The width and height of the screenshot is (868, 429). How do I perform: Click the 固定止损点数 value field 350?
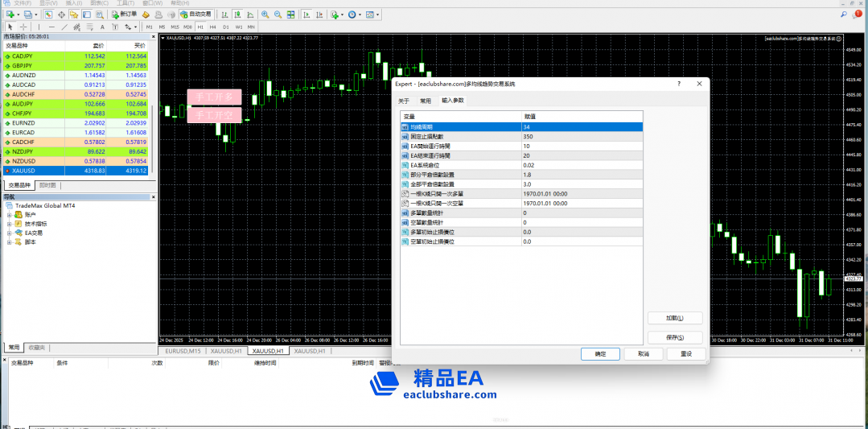581,137
